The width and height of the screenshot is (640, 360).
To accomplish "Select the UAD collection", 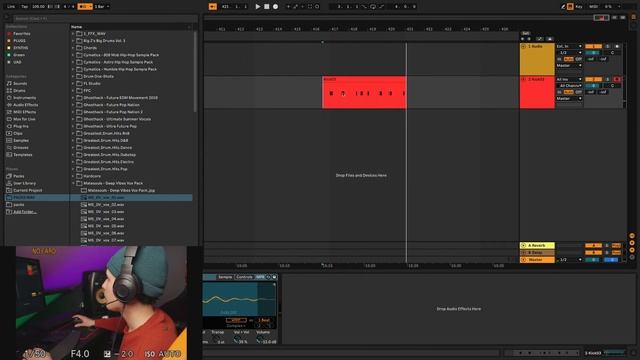I will 17,62.
